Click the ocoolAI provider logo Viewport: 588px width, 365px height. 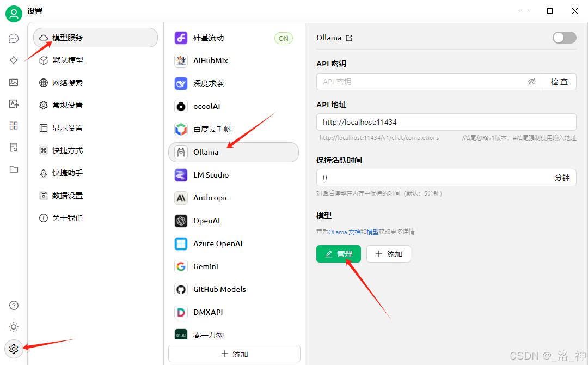(181, 107)
